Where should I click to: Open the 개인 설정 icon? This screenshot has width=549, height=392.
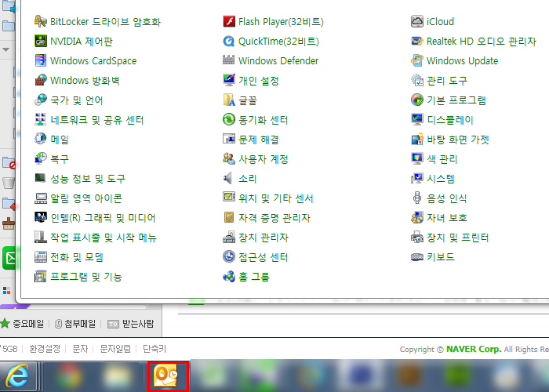coord(229,80)
